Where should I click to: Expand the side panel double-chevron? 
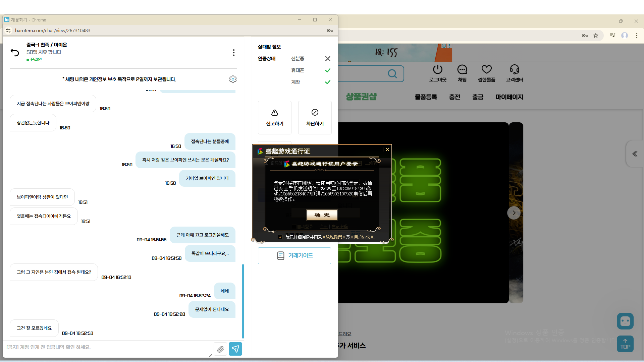click(635, 154)
